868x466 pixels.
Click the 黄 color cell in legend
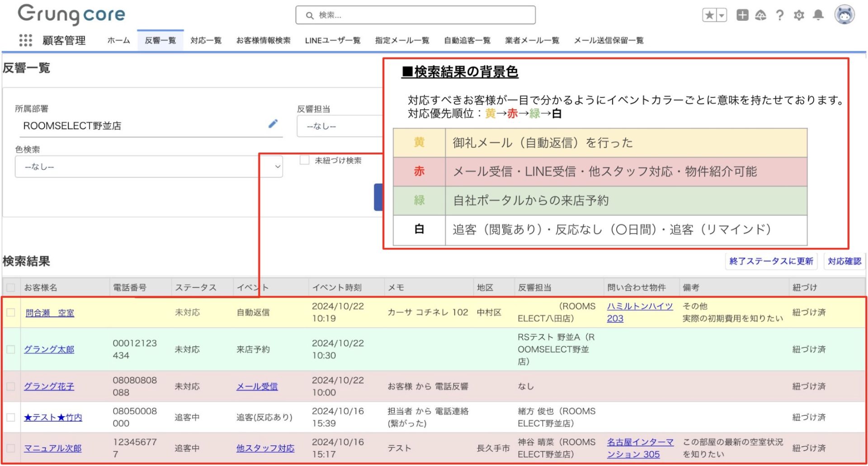click(x=419, y=143)
